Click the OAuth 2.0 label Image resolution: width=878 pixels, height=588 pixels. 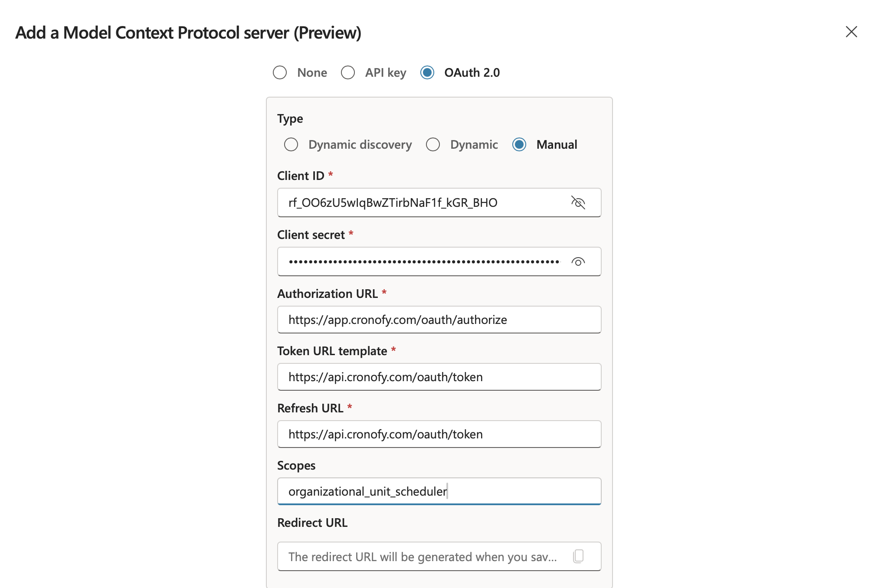pos(472,72)
